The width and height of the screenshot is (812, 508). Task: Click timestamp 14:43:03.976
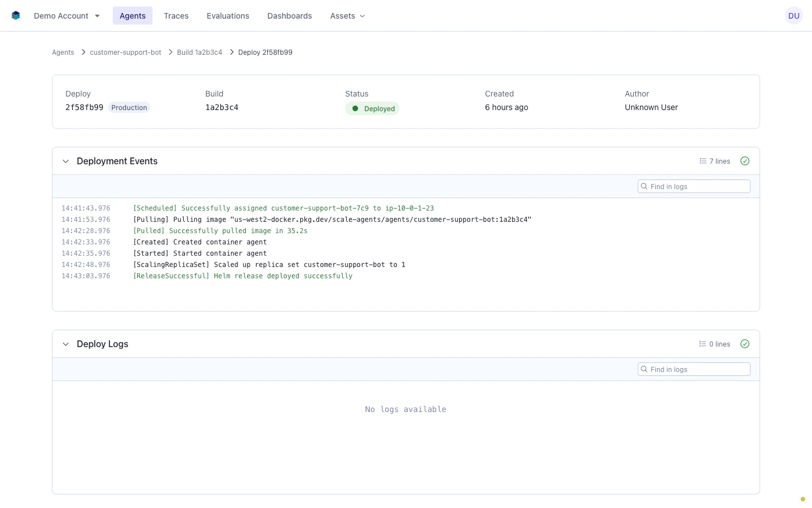pyautogui.click(x=86, y=276)
